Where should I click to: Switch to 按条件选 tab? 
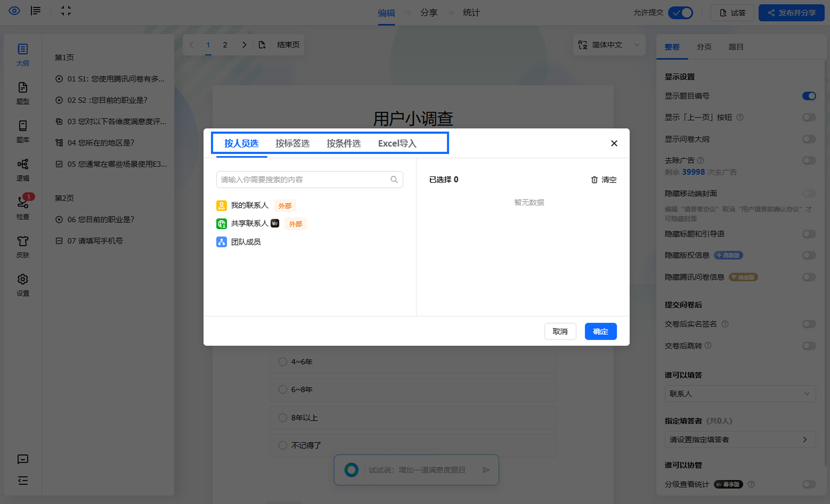click(344, 144)
